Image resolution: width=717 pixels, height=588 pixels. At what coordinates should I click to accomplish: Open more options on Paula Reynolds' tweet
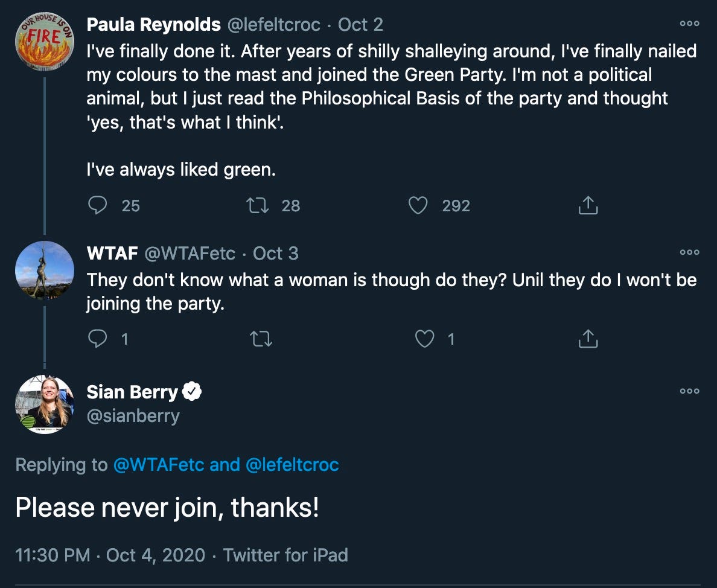point(689,24)
